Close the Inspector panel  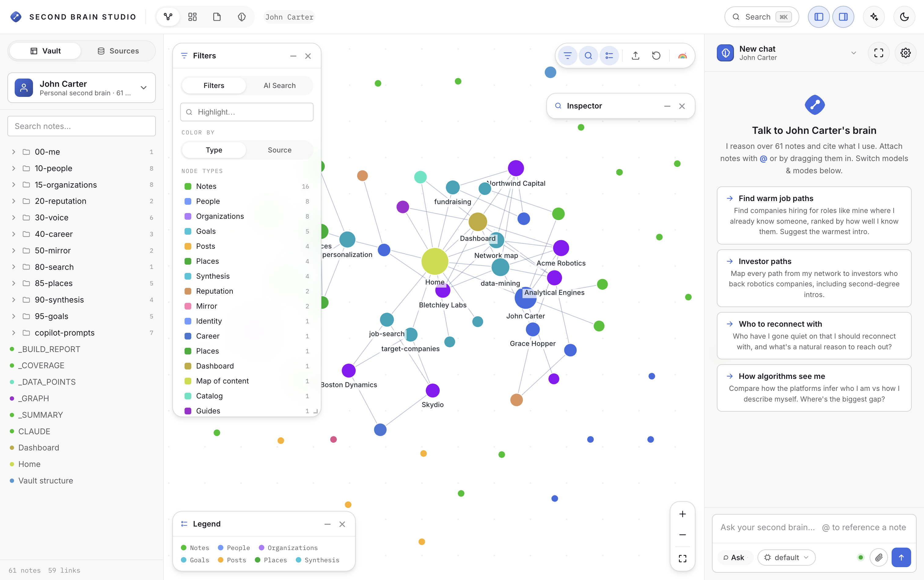[x=682, y=106]
